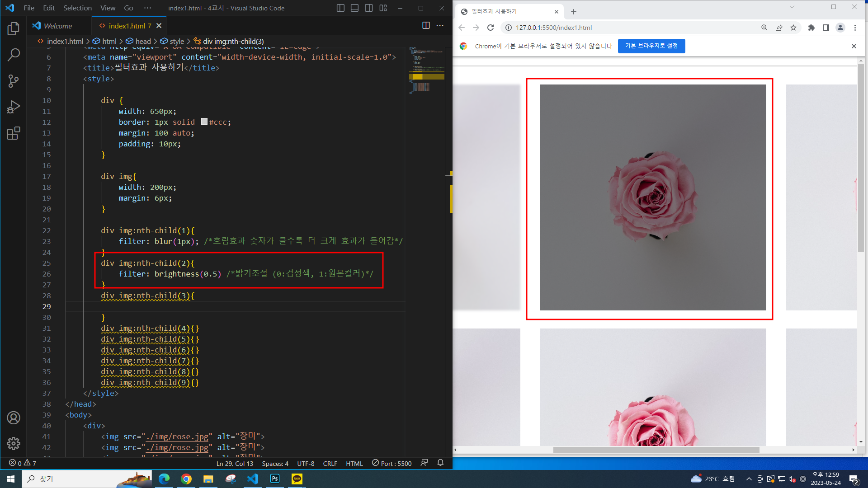
Task: Open the Selection menu
Action: coord(77,8)
